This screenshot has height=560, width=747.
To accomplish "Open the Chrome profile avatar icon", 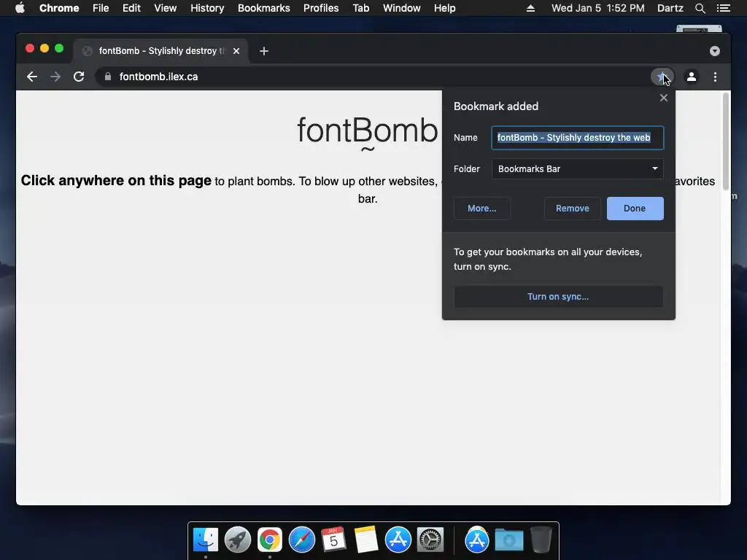I will coord(692,77).
